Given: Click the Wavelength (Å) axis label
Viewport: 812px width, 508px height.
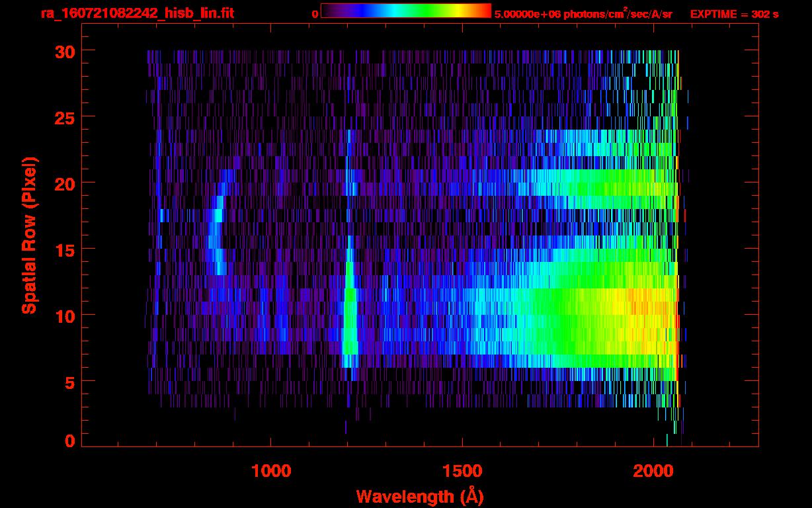Looking at the screenshot, I should pyautogui.click(x=420, y=496).
